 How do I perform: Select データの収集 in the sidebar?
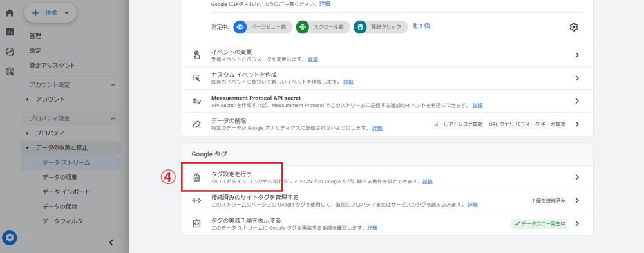[59, 178]
